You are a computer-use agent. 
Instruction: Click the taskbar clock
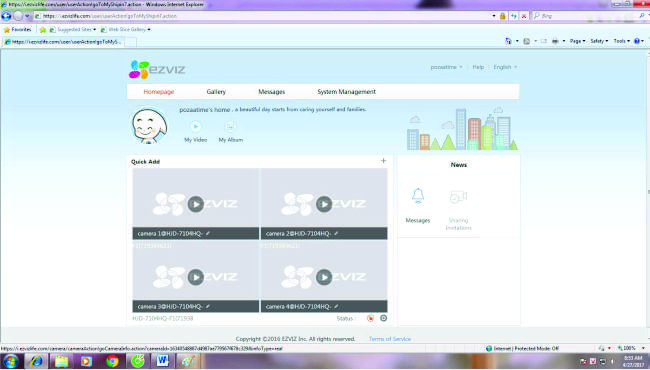pyautogui.click(x=633, y=361)
